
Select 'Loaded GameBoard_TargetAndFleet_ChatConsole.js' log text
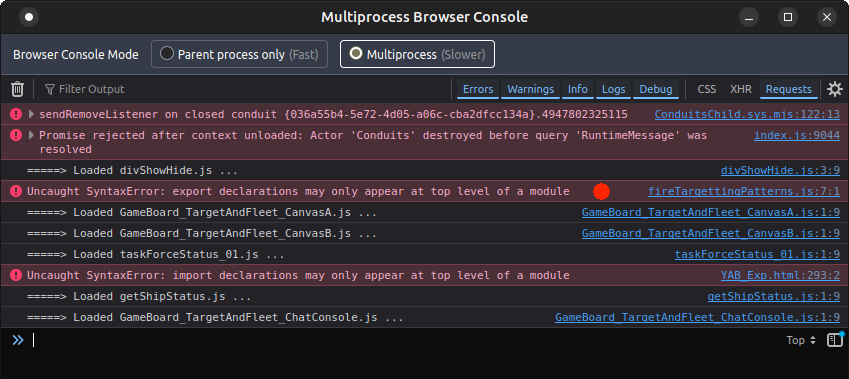[x=215, y=317]
